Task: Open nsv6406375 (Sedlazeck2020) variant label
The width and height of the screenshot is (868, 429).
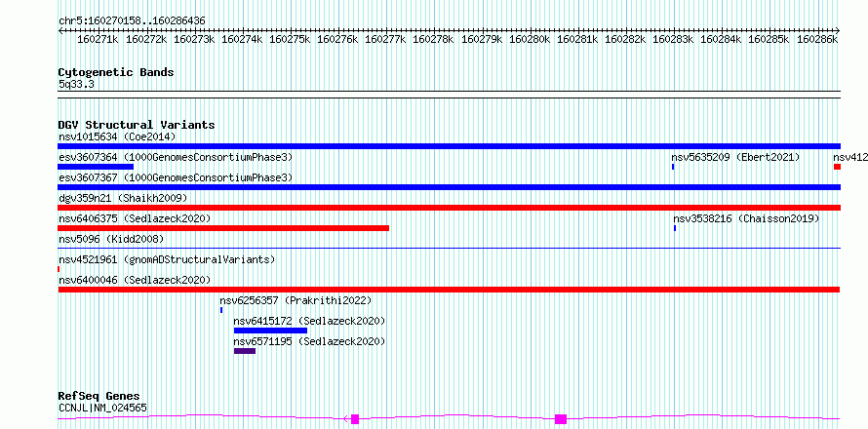Action: [135, 219]
